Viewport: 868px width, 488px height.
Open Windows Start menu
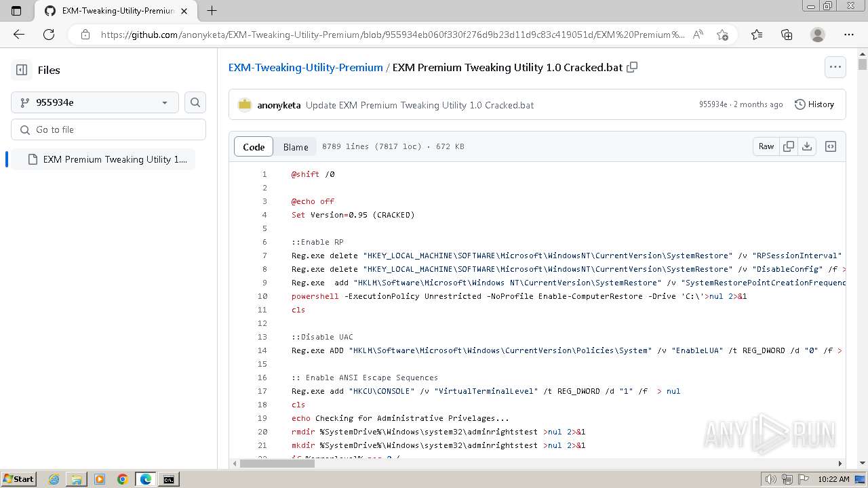(18, 479)
